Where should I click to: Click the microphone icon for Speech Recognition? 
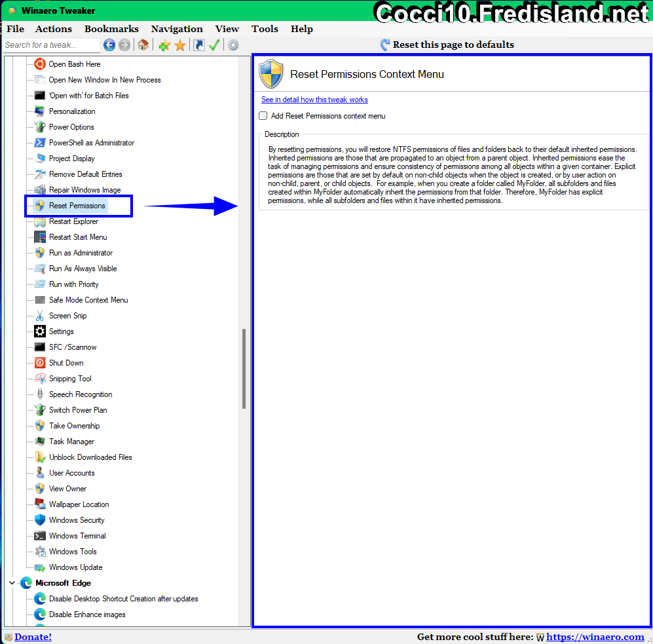[40, 394]
